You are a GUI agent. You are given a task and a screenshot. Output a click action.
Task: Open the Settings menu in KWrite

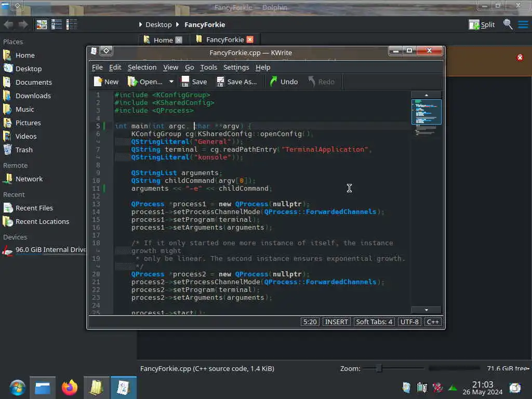tap(236, 67)
